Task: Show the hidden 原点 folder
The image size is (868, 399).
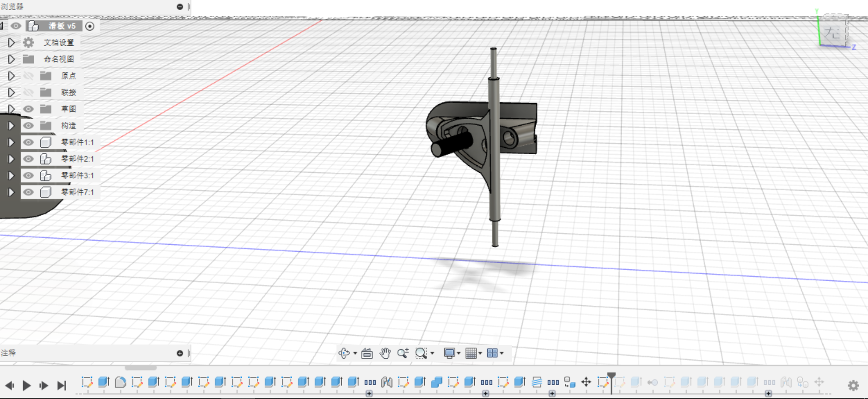Action: point(28,76)
